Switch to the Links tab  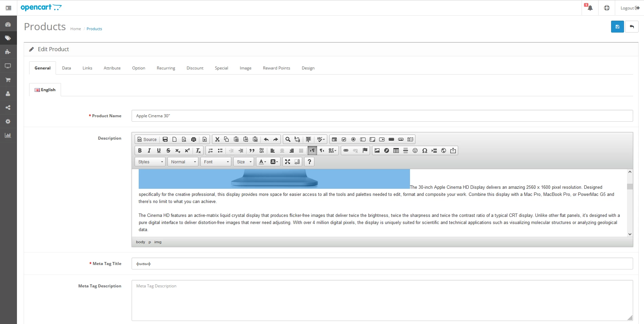87,68
